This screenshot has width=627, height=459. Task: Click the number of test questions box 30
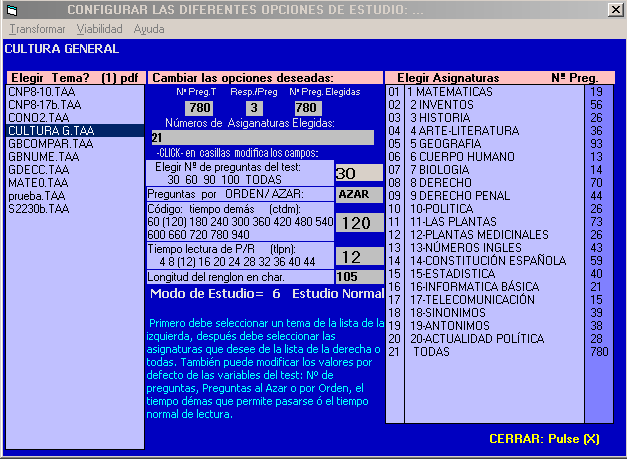(x=359, y=173)
